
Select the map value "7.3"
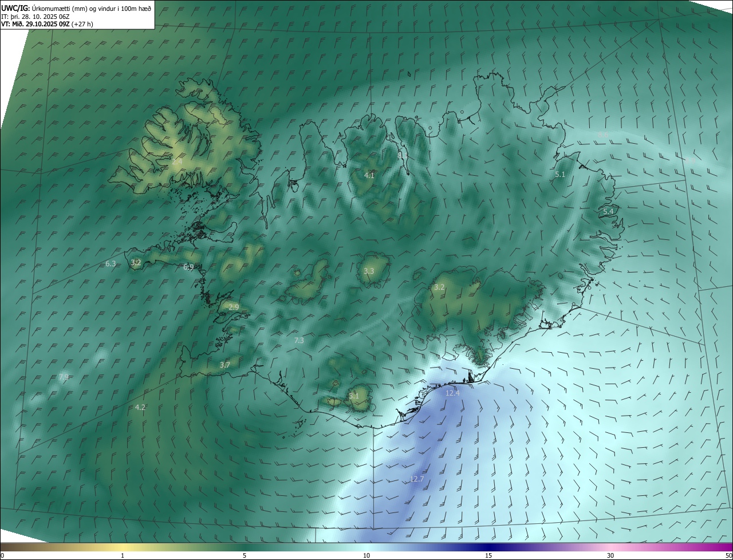[299, 340]
